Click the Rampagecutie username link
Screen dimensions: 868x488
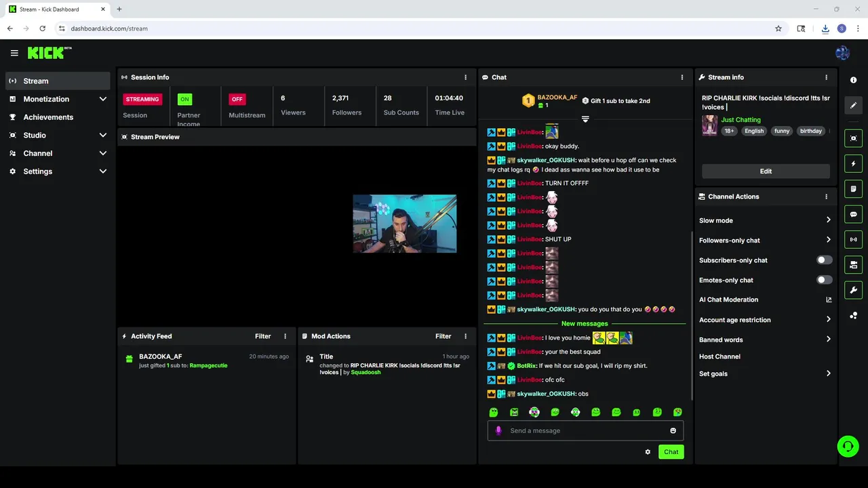[x=208, y=365]
